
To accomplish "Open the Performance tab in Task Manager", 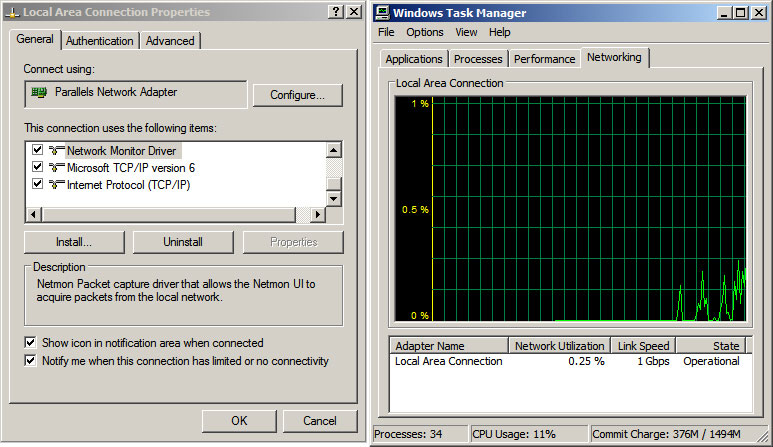I will pyautogui.click(x=545, y=59).
